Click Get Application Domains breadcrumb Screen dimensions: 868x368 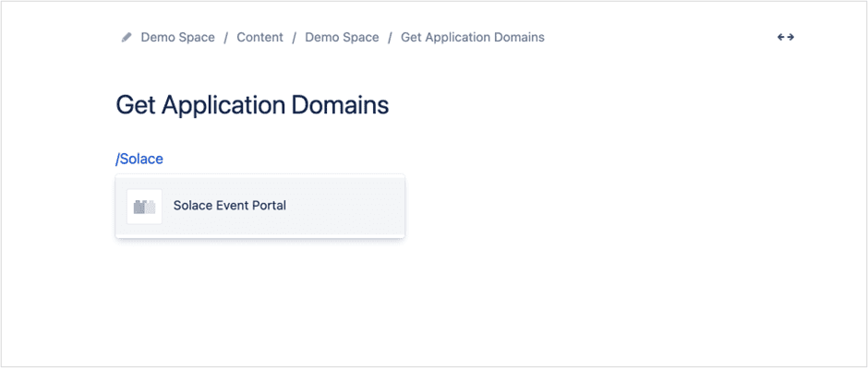pyautogui.click(x=473, y=38)
